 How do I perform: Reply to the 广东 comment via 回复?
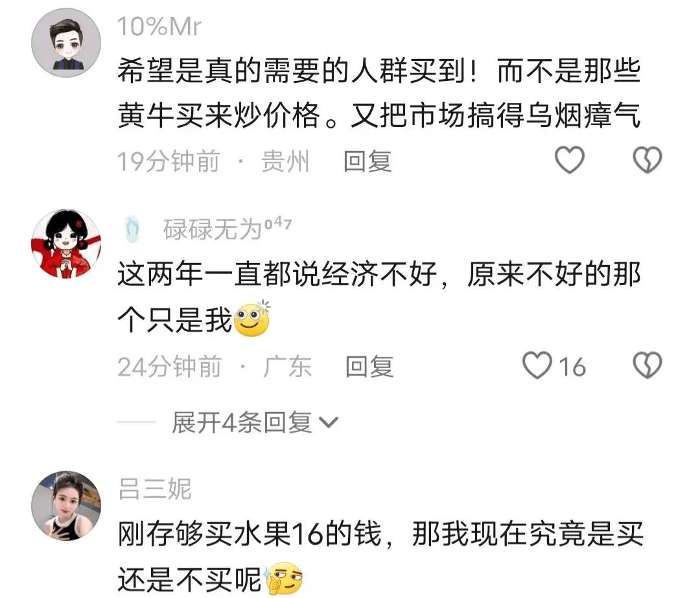[x=369, y=367]
